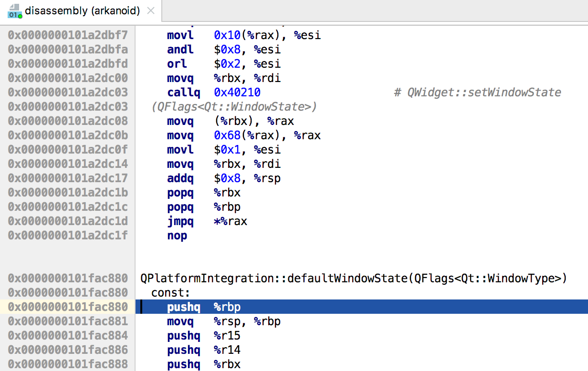Click the "nop" instruction line
The height and width of the screenshot is (371, 588).
[x=177, y=236]
